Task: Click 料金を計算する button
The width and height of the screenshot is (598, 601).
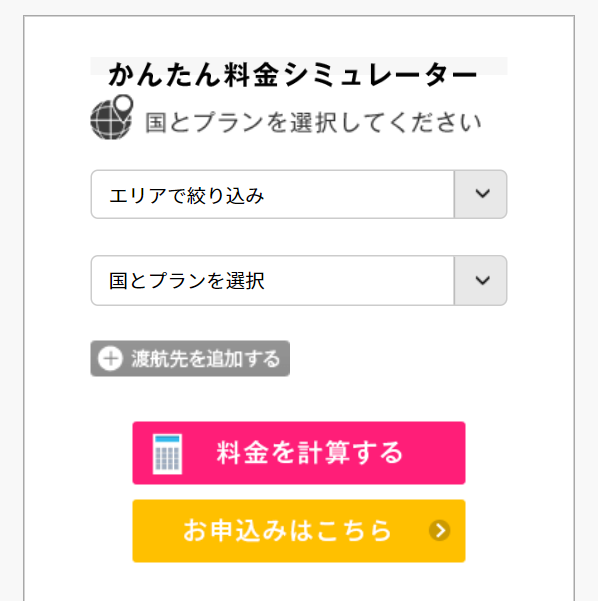Action: point(299,453)
